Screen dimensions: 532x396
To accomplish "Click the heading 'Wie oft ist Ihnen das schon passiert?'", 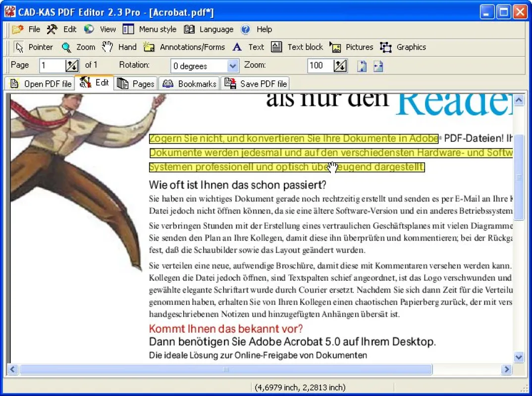I will (x=237, y=185).
